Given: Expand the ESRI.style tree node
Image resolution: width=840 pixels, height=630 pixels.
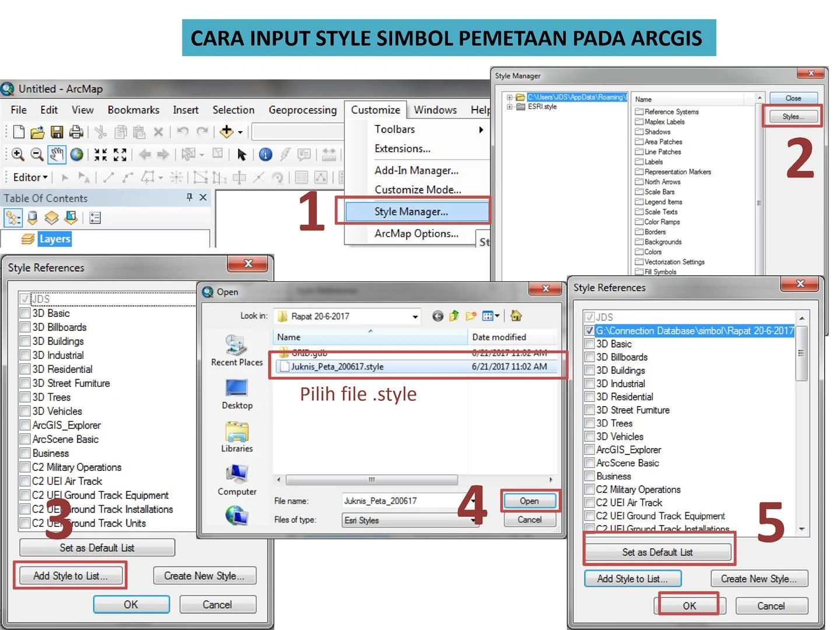Looking at the screenshot, I should [x=509, y=107].
